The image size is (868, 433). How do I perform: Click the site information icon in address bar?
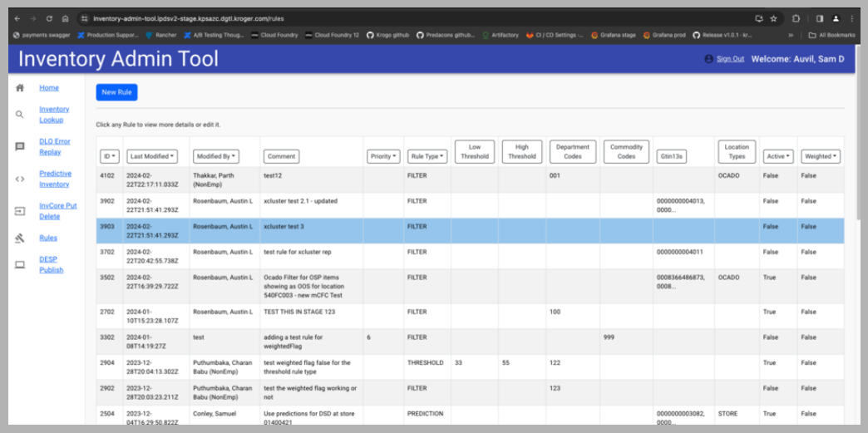85,18
